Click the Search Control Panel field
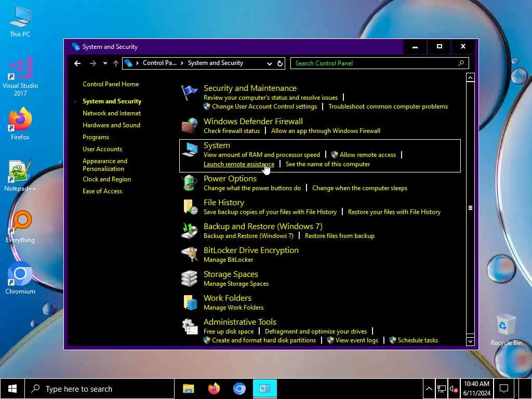Screen dimensions: 532x399 point(380,63)
